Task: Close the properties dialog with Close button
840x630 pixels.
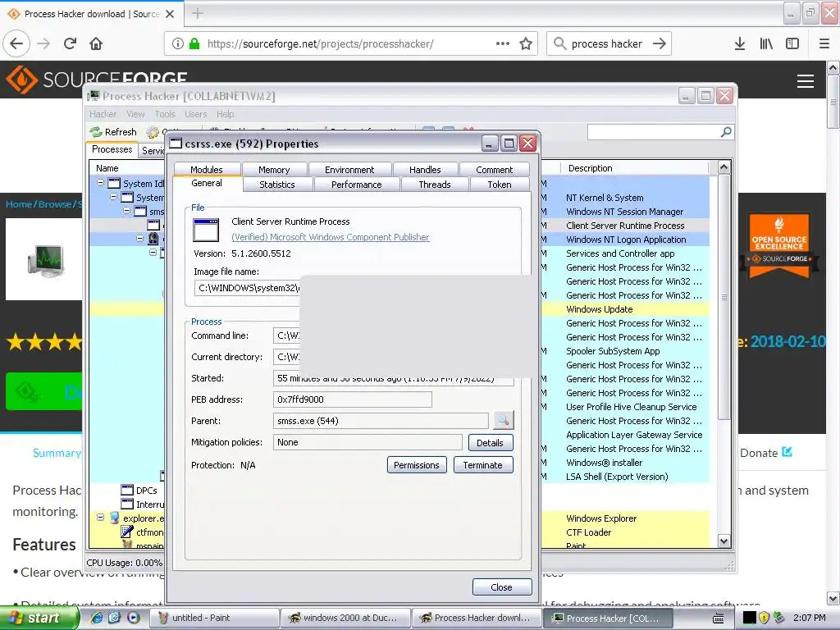Action: [501, 587]
